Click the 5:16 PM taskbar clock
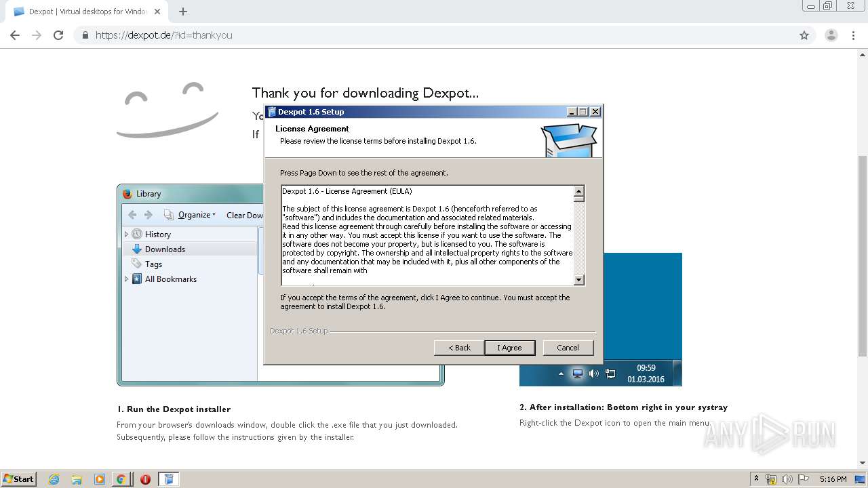The image size is (868, 488). [x=833, y=479]
